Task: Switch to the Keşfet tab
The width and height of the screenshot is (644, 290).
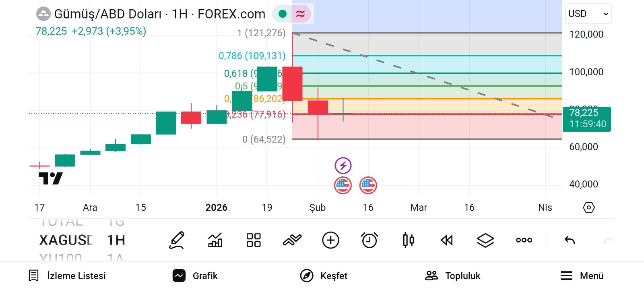Action: tap(324, 275)
